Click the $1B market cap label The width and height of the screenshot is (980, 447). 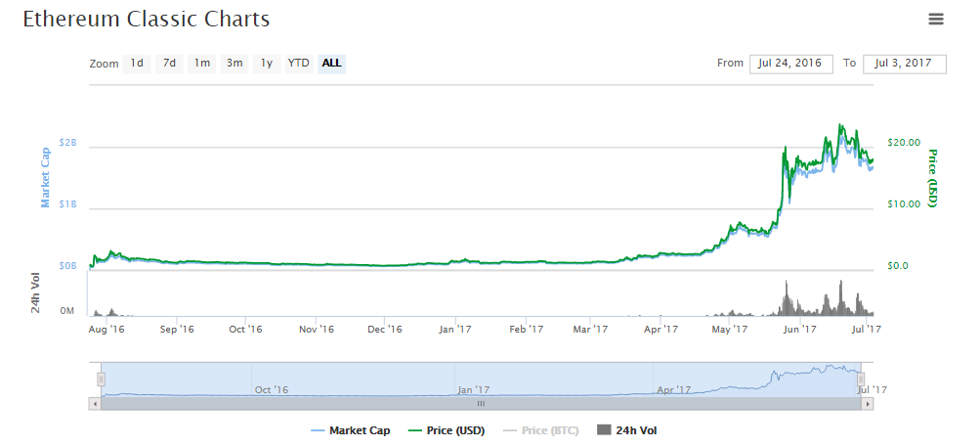pos(67,204)
